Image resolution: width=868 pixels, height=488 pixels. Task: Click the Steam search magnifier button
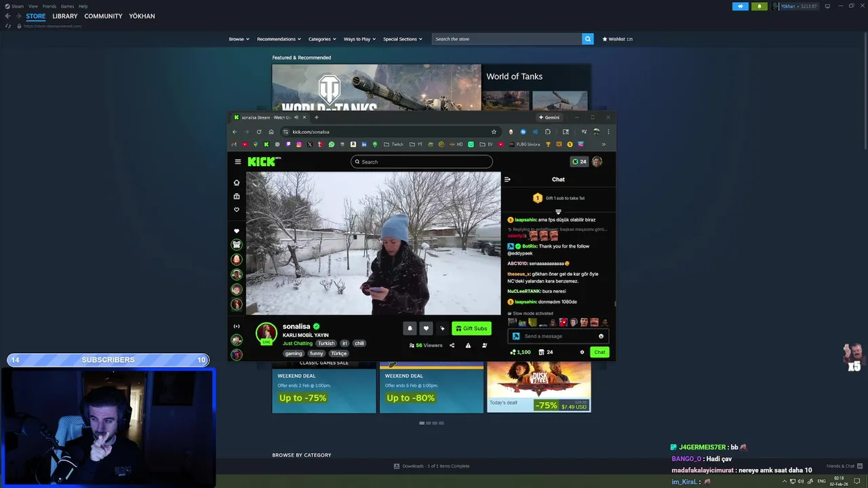[x=588, y=39]
